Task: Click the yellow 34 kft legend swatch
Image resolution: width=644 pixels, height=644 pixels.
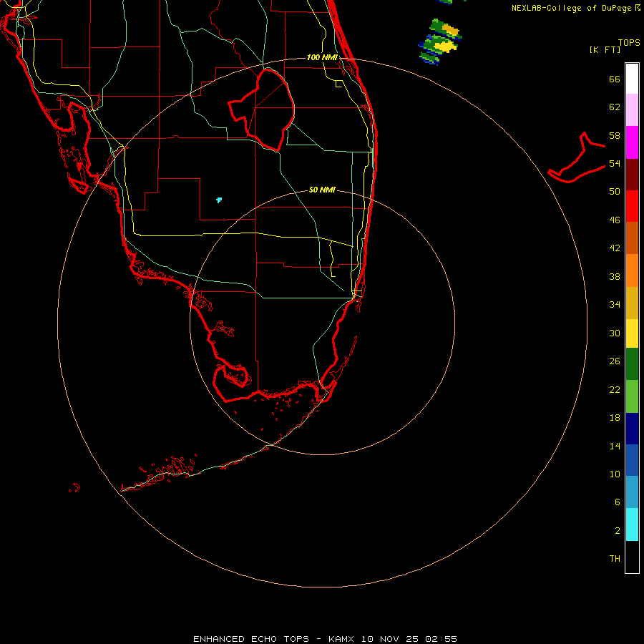Action: pos(632,333)
